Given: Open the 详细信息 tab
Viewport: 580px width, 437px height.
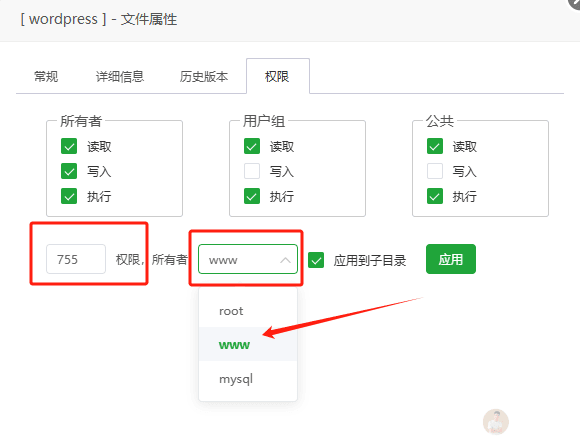Looking at the screenshot, I should 119,77.
